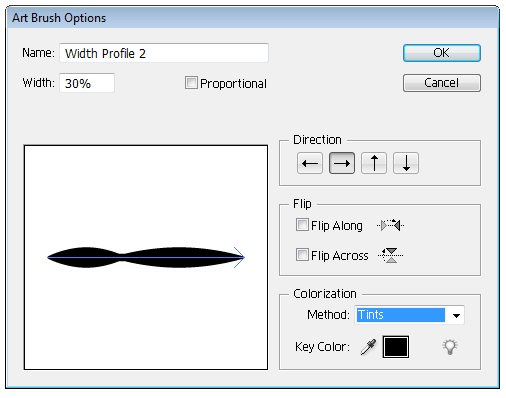Focus the Width field showing 30%

pos(87,83)
